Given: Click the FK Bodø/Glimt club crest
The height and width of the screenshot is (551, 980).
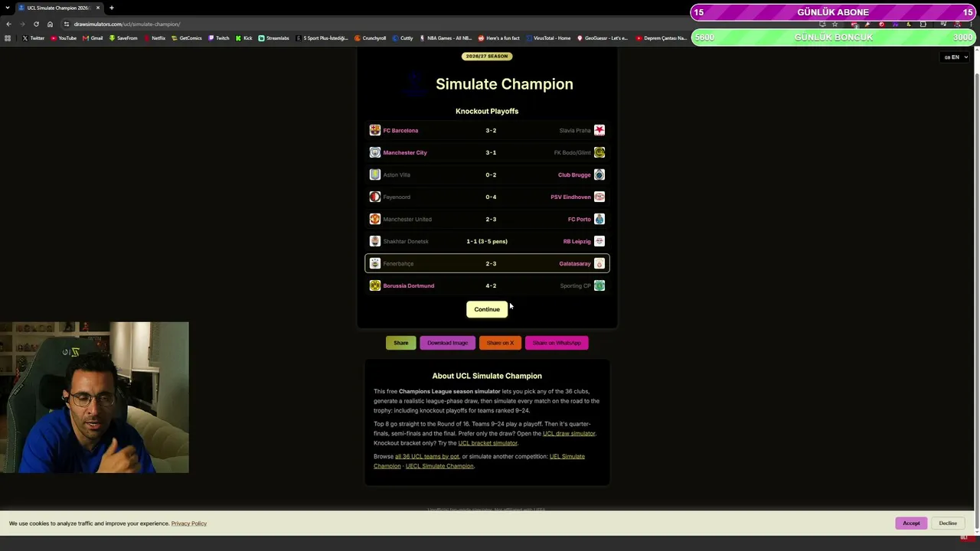Looking at the screenshot, I should click(599, 152).
